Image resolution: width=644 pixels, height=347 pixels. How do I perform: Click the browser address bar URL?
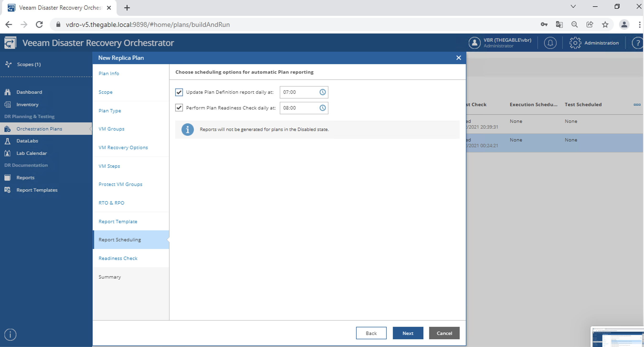[x=148, y=25]
